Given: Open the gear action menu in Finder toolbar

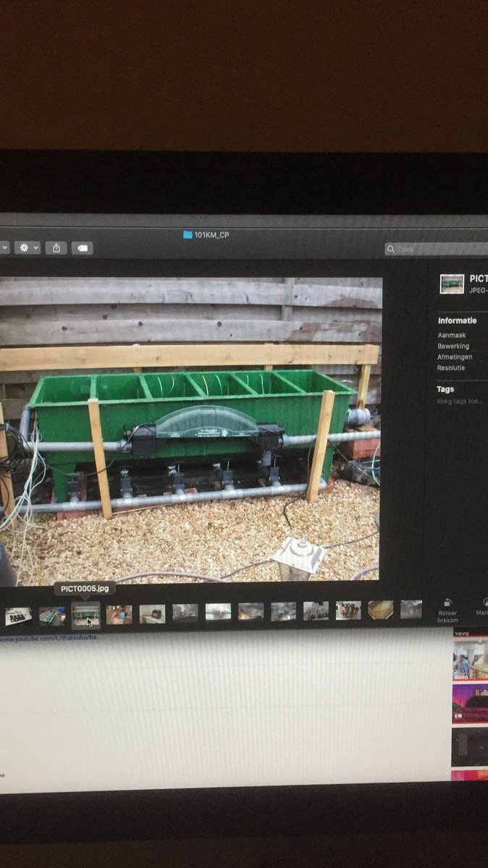Looking at the screenshot, I should [x=27, y=248].
